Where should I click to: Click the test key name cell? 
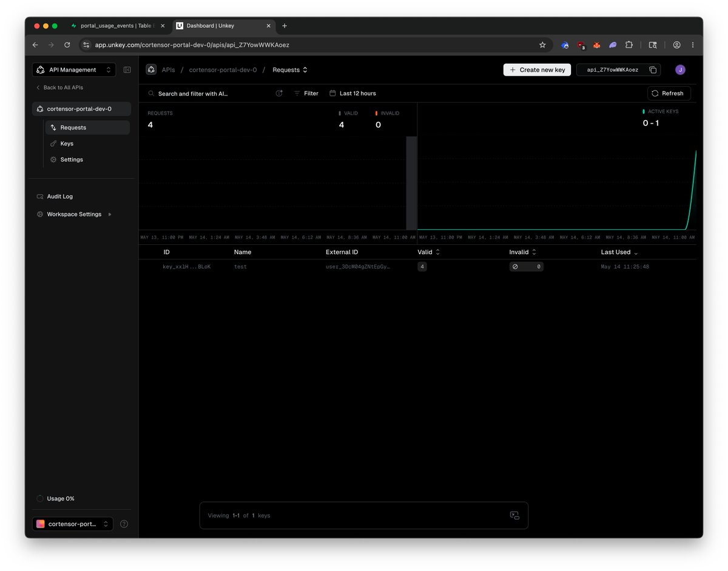point(240,267)
